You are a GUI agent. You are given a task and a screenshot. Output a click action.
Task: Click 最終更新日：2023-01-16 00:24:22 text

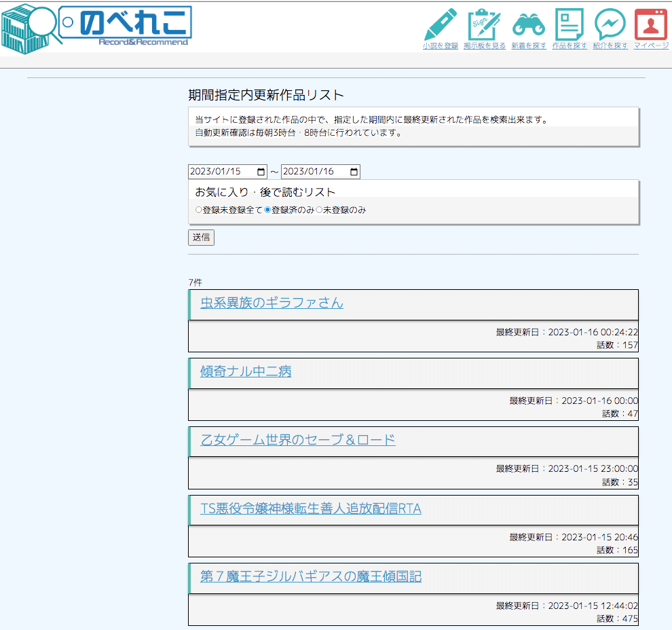(x=567, y=332)
